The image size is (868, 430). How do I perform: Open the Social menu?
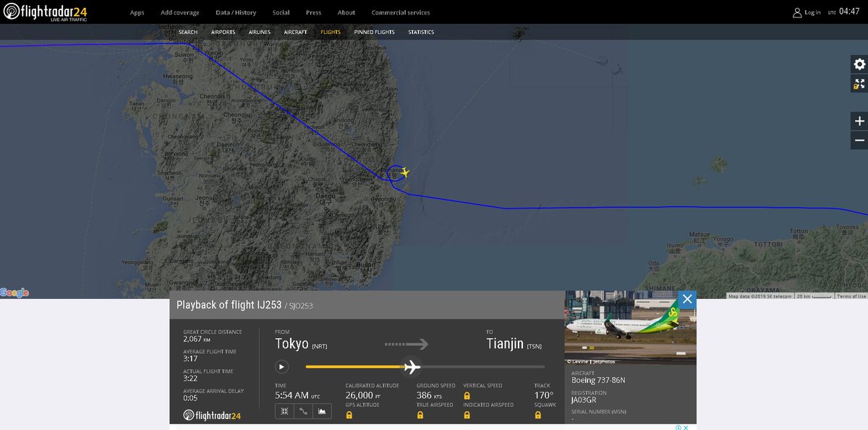pos(281,12)
